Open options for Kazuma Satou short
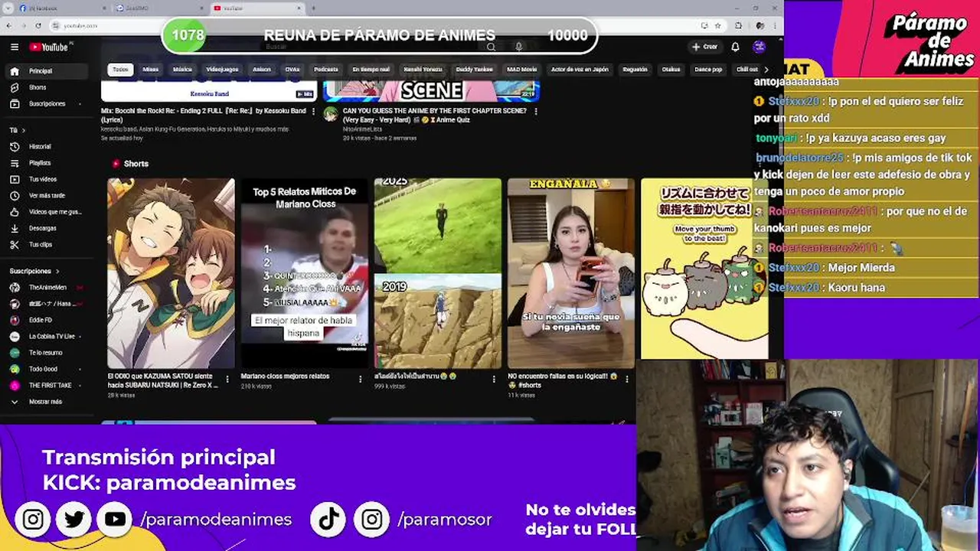The height and width of the screenshot is (551, 980). (227, 379)
